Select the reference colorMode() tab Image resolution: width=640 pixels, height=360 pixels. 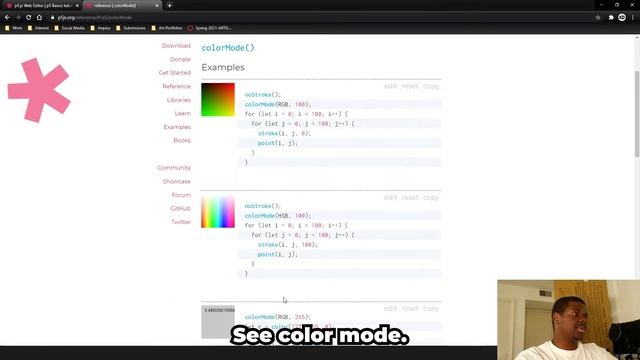[x=122, y=6]
